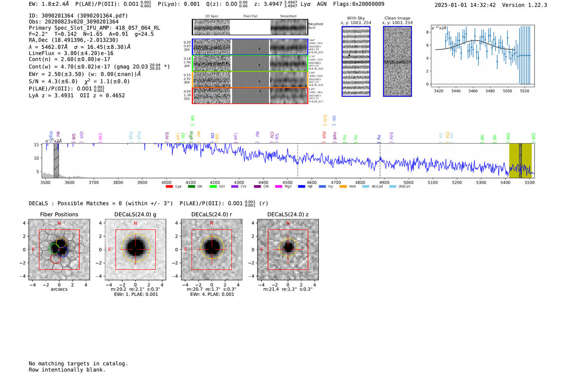Open the With Sky image cutout
The image size is (576, 392).
356,61
